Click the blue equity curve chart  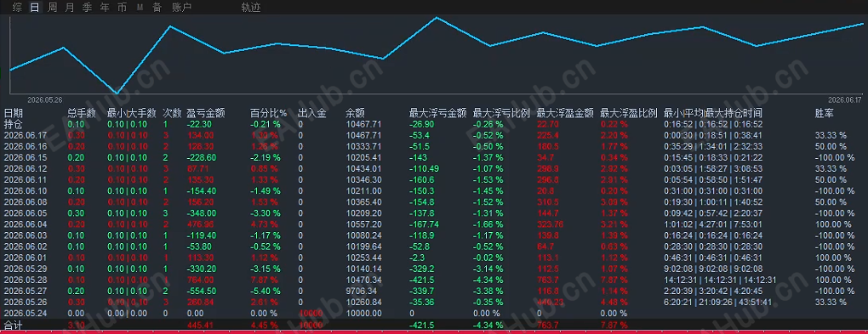437,55
